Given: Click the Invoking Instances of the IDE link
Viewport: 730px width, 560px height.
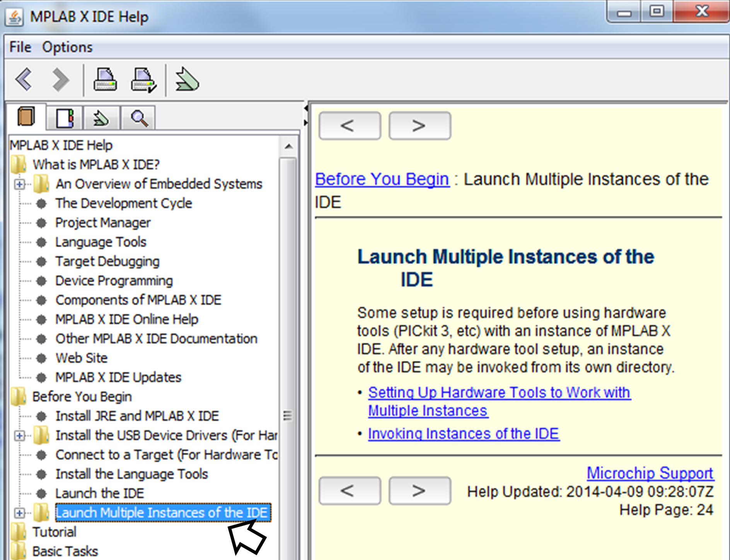Looking at the screenshot, I should point(464,434).
